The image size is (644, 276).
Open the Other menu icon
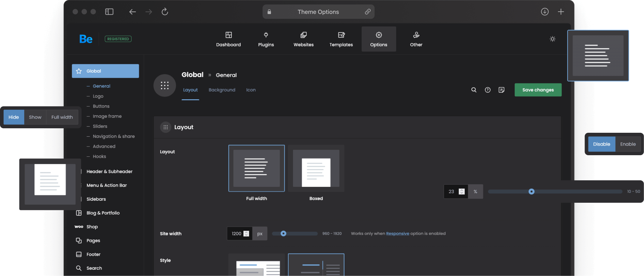click(x=416, y=39)
